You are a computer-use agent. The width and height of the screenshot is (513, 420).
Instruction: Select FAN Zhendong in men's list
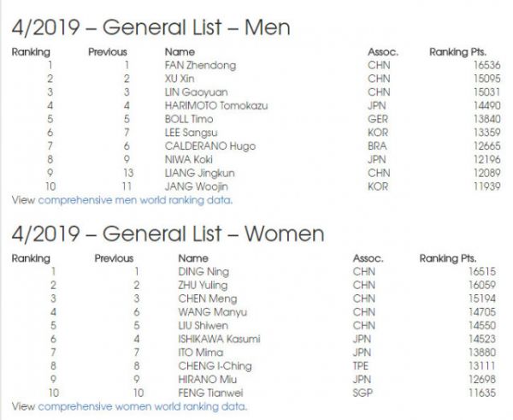(200, 65)
